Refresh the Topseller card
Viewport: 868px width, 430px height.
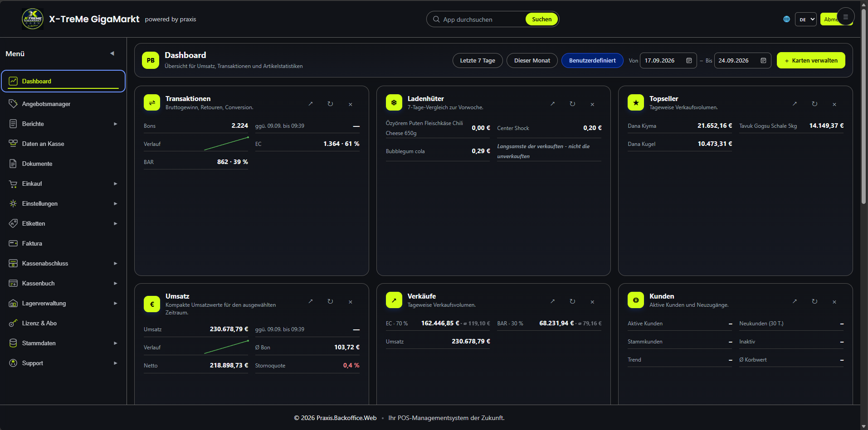tap(814, 104)
